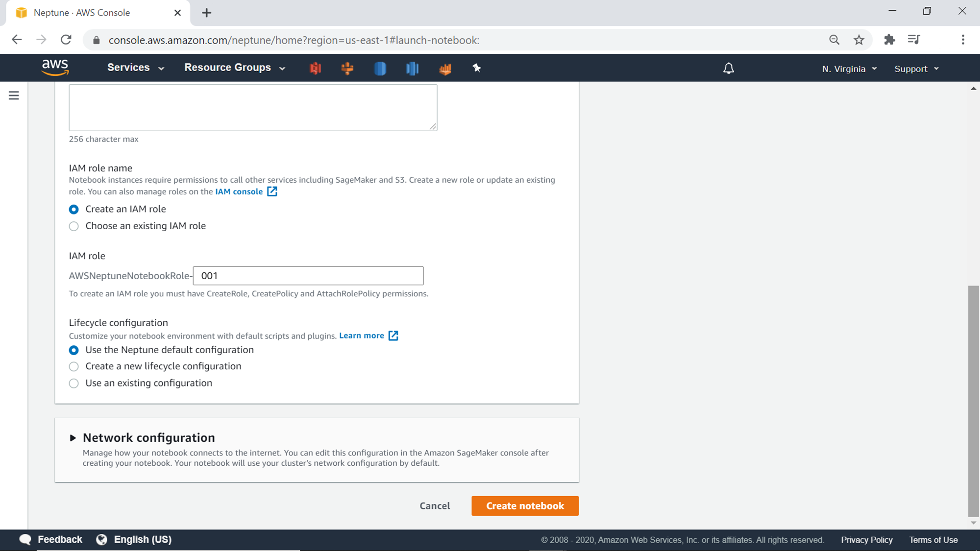Open the N. Virginia region dropdown

[x=849, y=69]
